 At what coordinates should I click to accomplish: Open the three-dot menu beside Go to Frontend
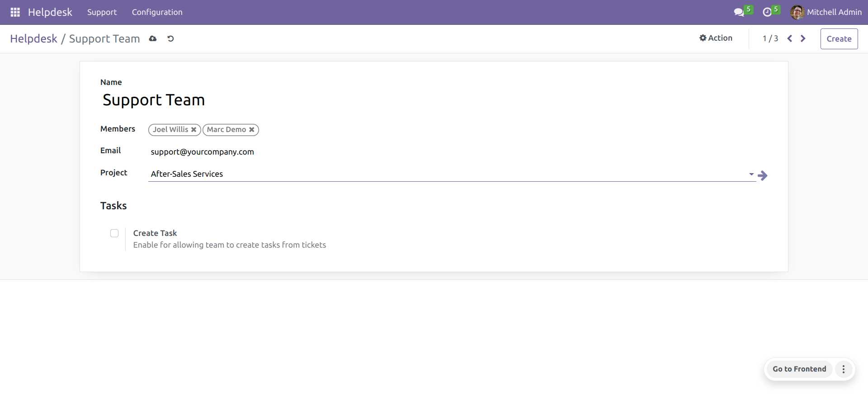(844, 369)
